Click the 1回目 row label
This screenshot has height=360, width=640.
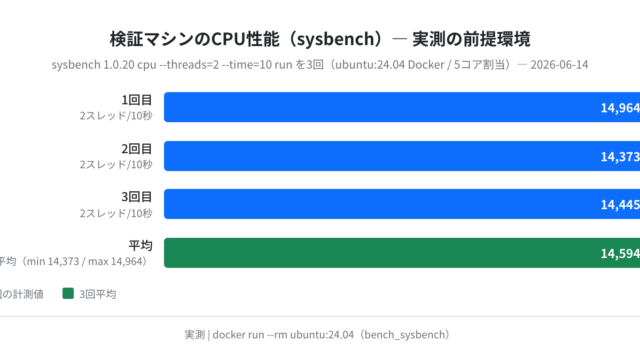137,100
